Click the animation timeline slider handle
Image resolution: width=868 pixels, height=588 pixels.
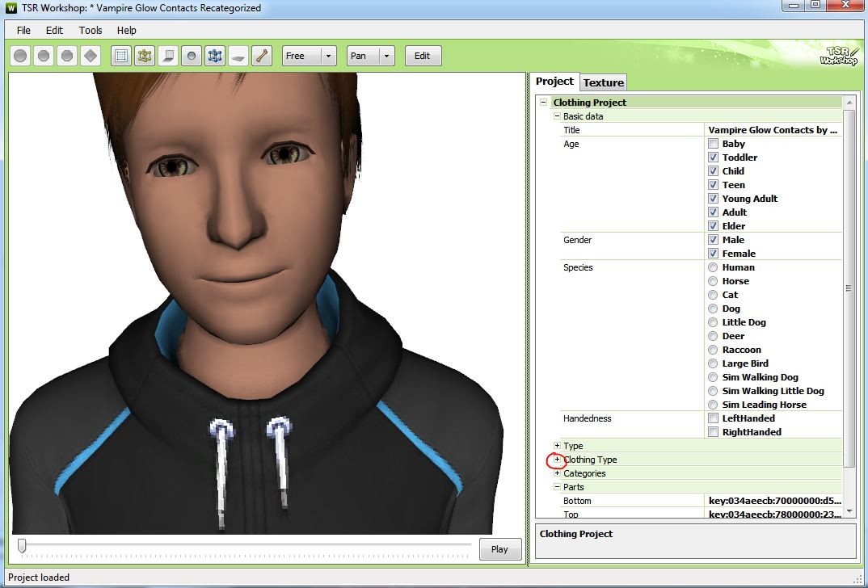(22, 546)
